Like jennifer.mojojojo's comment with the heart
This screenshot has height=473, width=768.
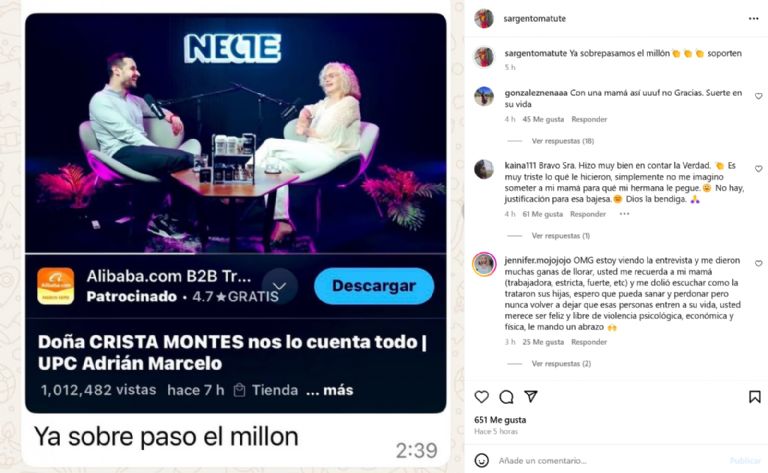pos(758,263)
